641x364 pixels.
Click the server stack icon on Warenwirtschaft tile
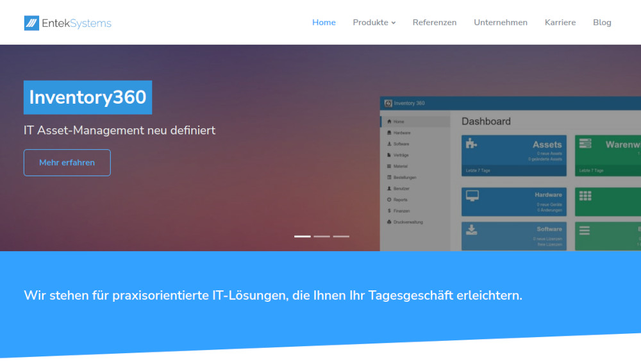coord(584,144)
